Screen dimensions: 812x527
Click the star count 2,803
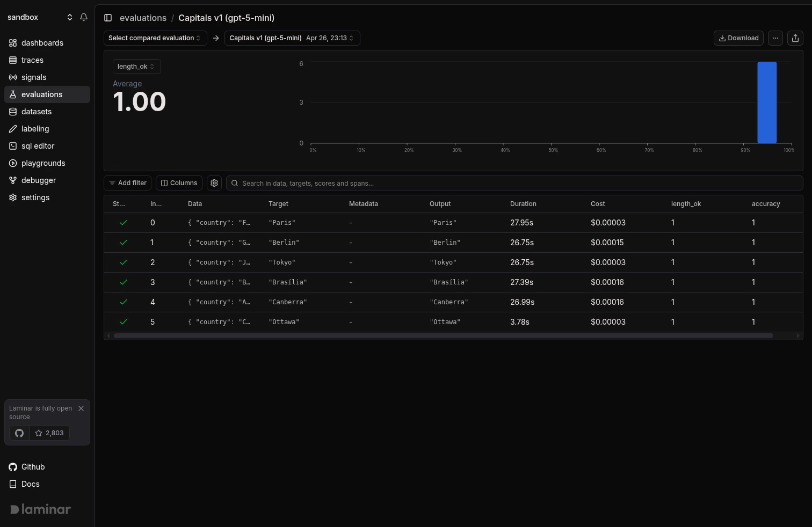tap(49, 433)
